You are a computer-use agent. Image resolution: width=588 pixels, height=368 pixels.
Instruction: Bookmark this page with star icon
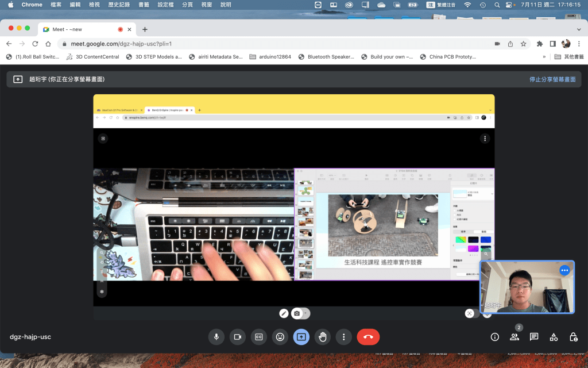pos(523,44)
